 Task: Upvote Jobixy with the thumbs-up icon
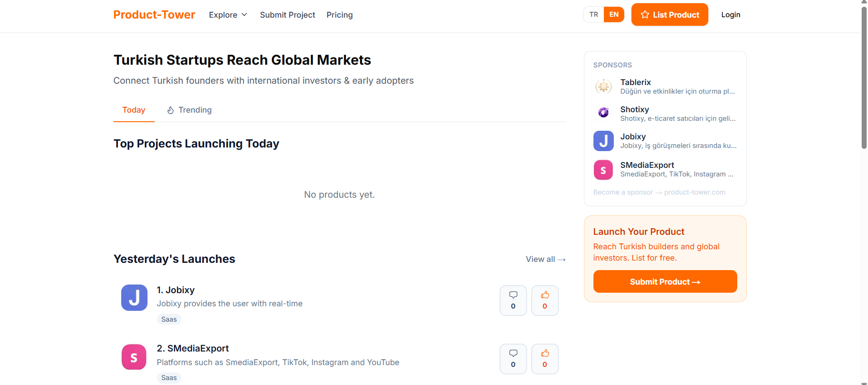pyautogui.click(x=545, y=300)
